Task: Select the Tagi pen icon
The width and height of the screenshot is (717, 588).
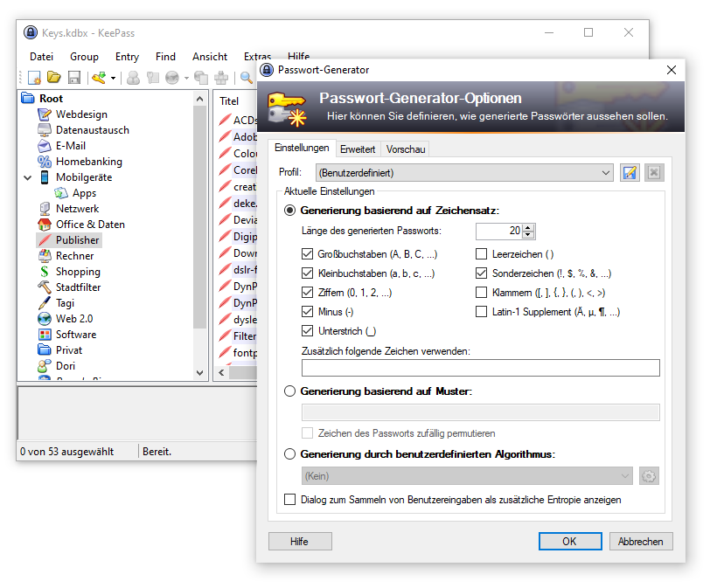Action: point(45,303)
